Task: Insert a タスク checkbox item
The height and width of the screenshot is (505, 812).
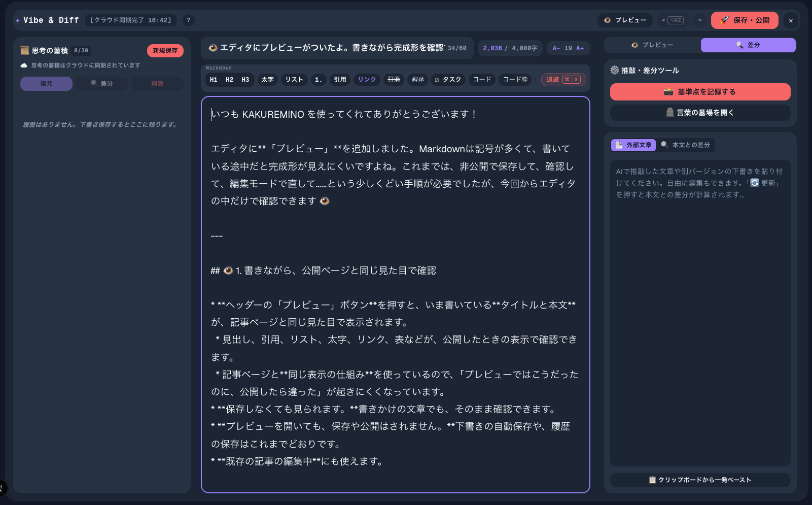Action: (x=448, y=80)
